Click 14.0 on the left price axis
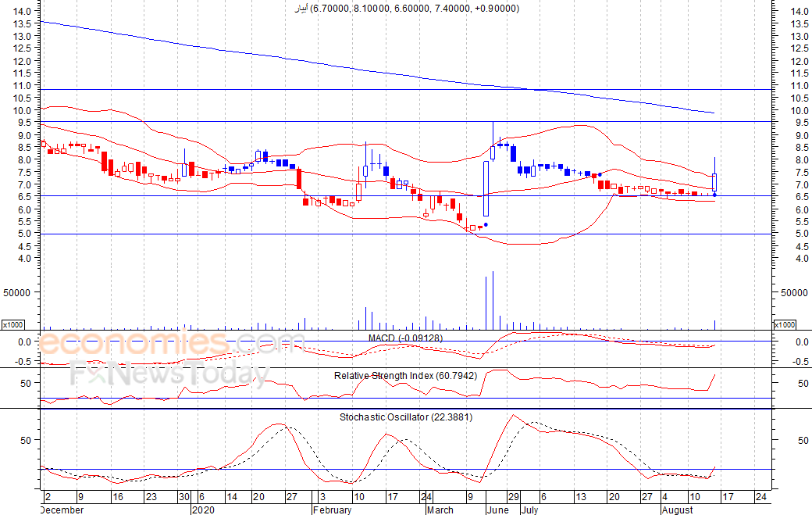Screen dimensions: 812x515 point(23,11)
